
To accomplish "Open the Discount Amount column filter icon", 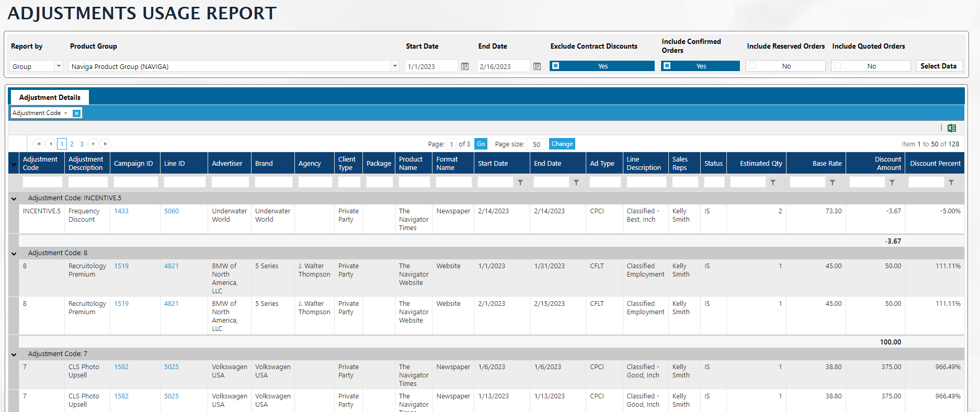I will (892, 182).
